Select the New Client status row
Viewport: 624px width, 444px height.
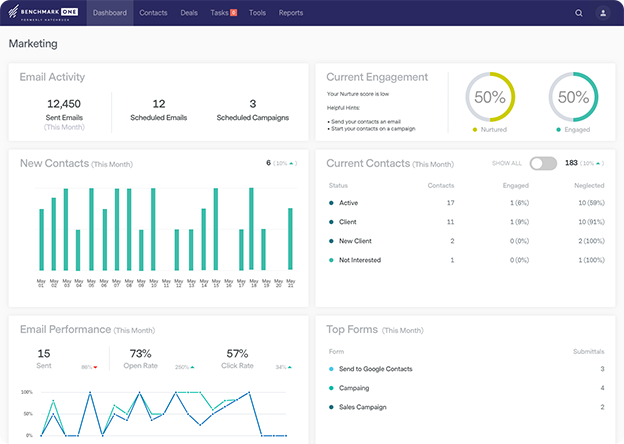(x=466, y=241)
